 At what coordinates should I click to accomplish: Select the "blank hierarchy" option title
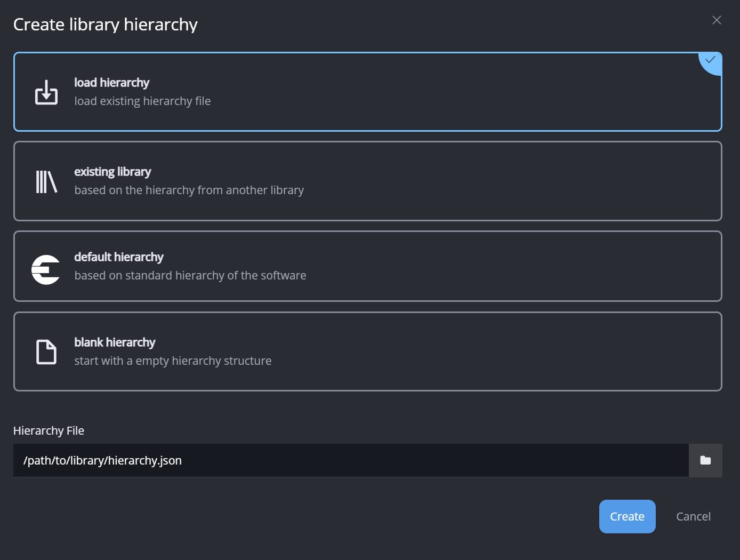point(115,342)
